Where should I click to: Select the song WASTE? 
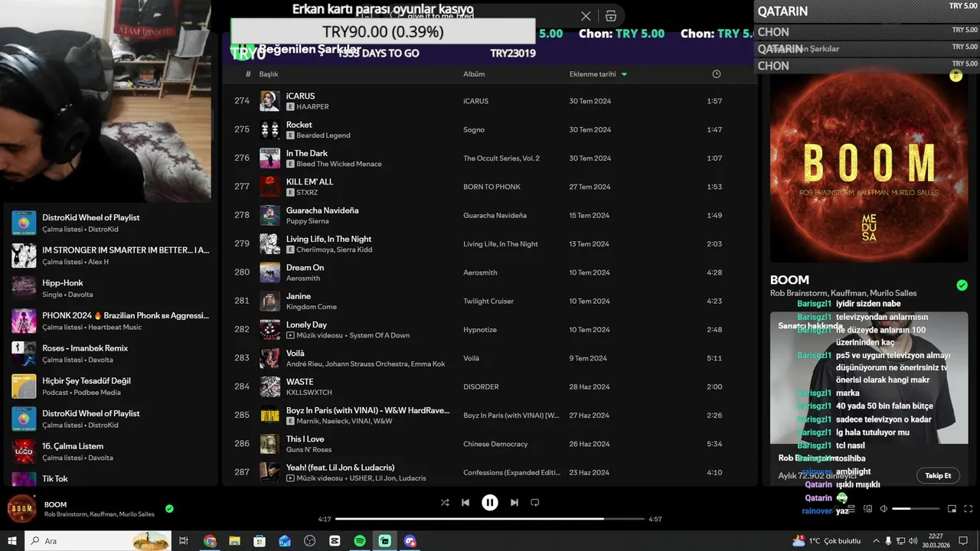pyautogui.click(x=300, y=381)
